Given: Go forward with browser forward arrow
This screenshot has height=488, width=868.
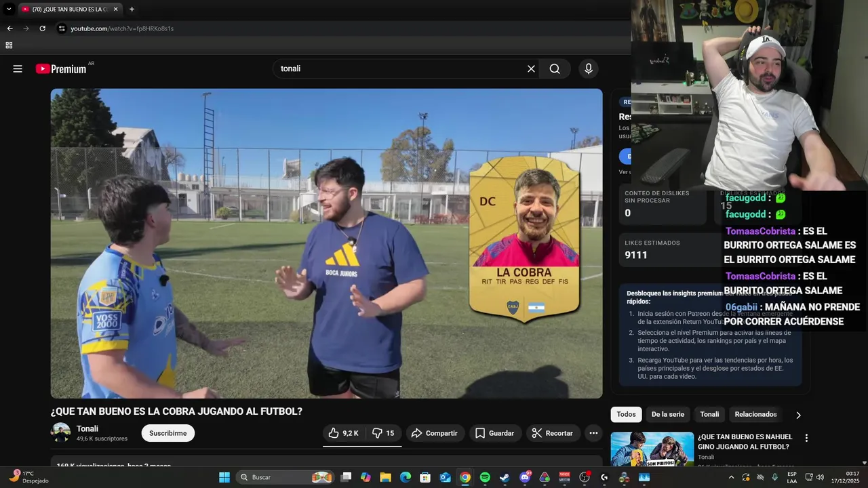Looking at the screenshot, I should (26, 28).
